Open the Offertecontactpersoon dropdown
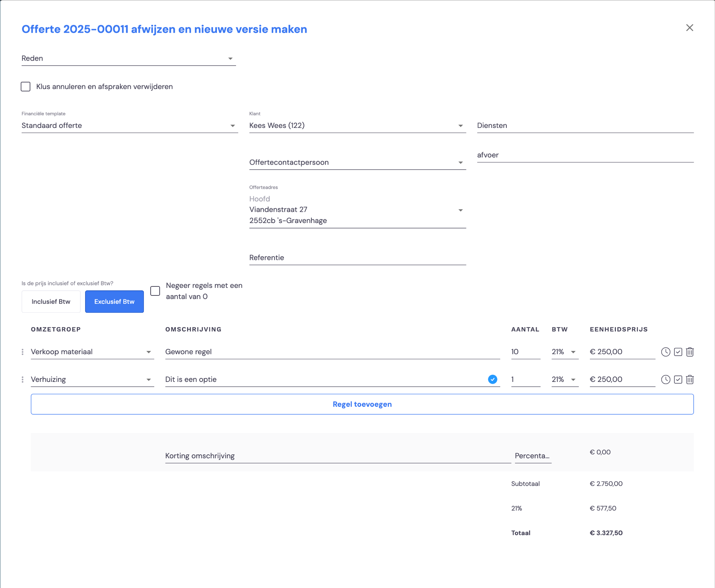715x588 pixels. click(357, 162)
